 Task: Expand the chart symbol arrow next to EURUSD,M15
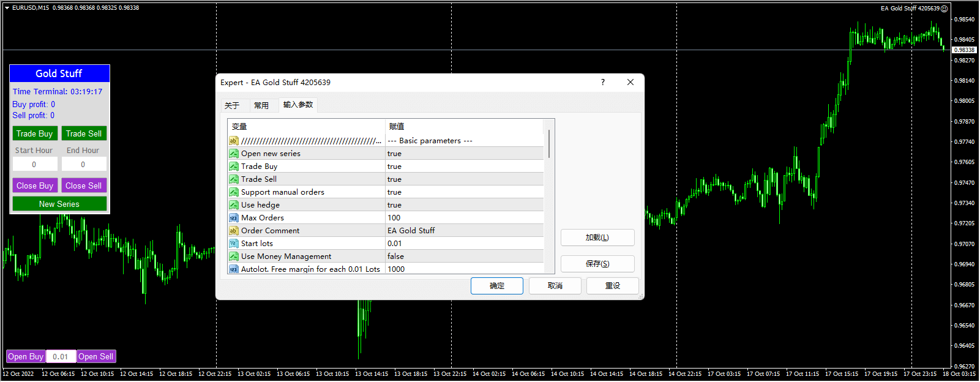7,8
